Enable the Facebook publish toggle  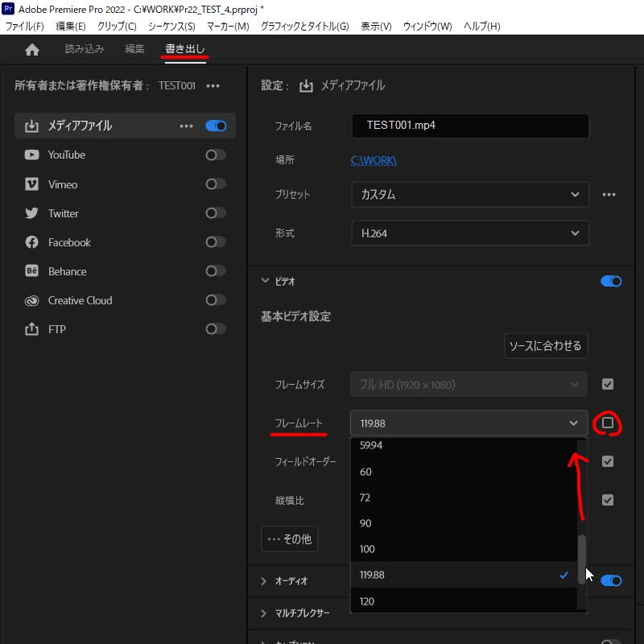(x=216, y=242)
